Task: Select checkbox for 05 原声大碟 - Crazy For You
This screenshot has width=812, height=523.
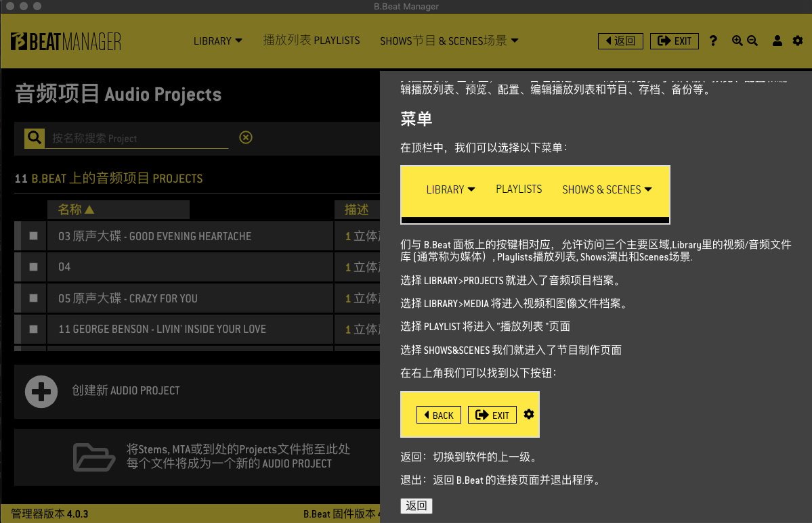Action: [34, 298]
